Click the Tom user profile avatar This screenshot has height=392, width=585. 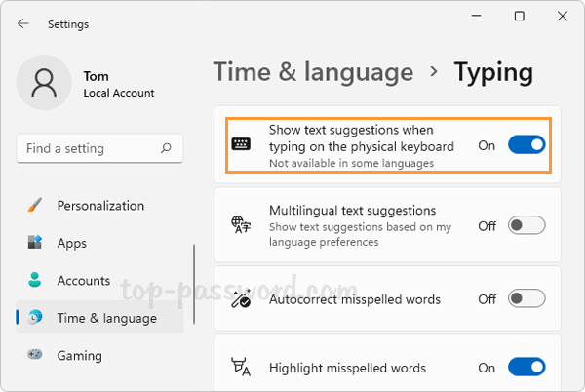pyautogui.click(x=43, y=83)
